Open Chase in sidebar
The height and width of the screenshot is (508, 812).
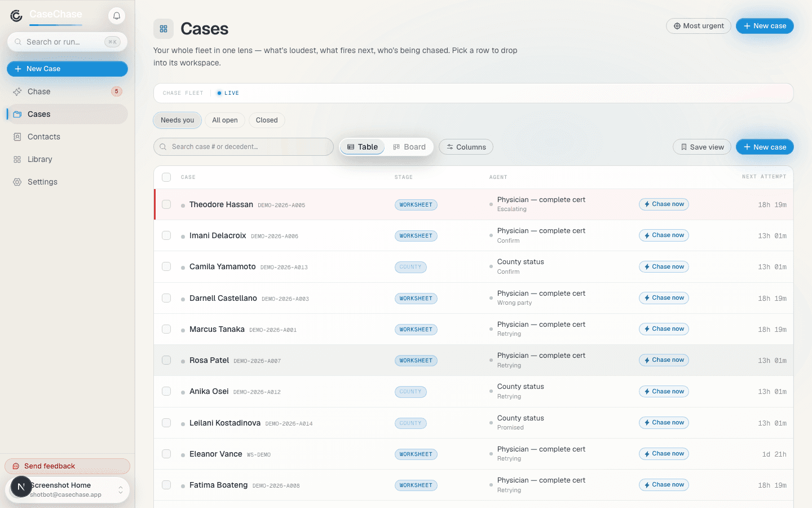(67, 91)
